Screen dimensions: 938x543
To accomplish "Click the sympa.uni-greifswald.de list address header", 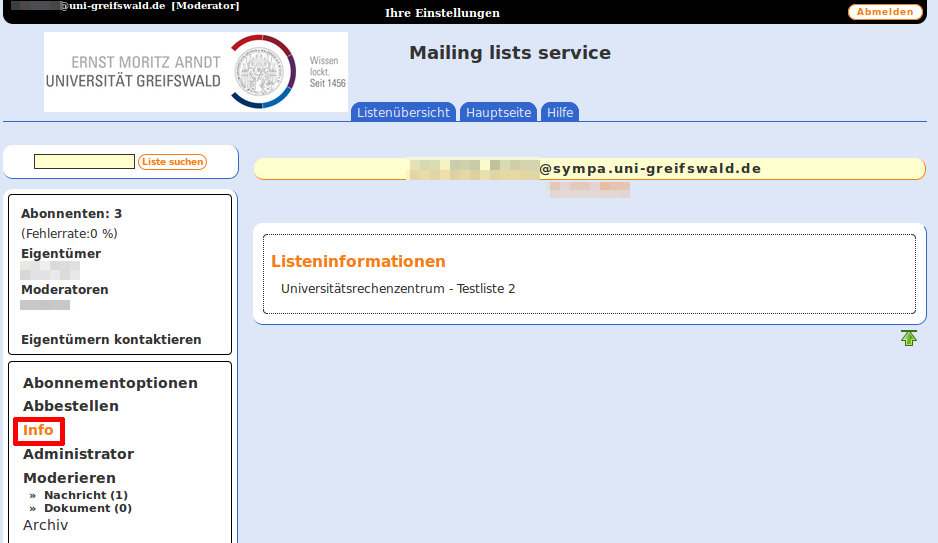I will [589, 168].
